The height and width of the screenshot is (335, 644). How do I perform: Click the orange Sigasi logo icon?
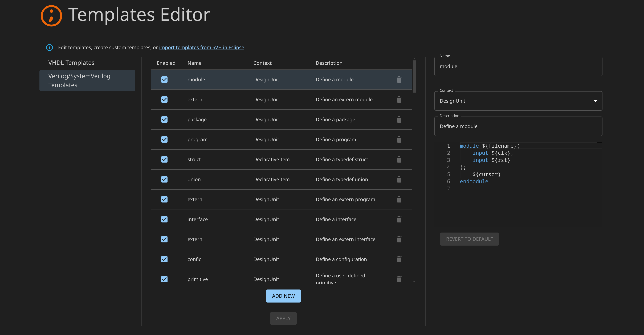51,15
